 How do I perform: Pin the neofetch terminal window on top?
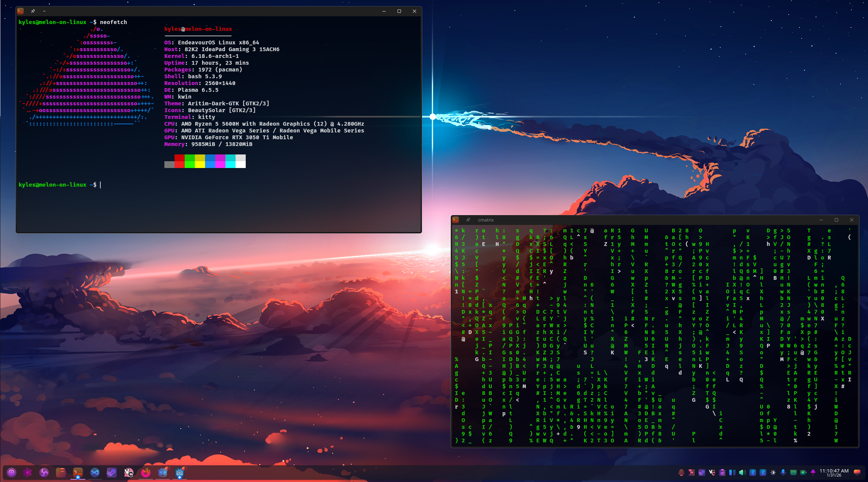point(33,11)
